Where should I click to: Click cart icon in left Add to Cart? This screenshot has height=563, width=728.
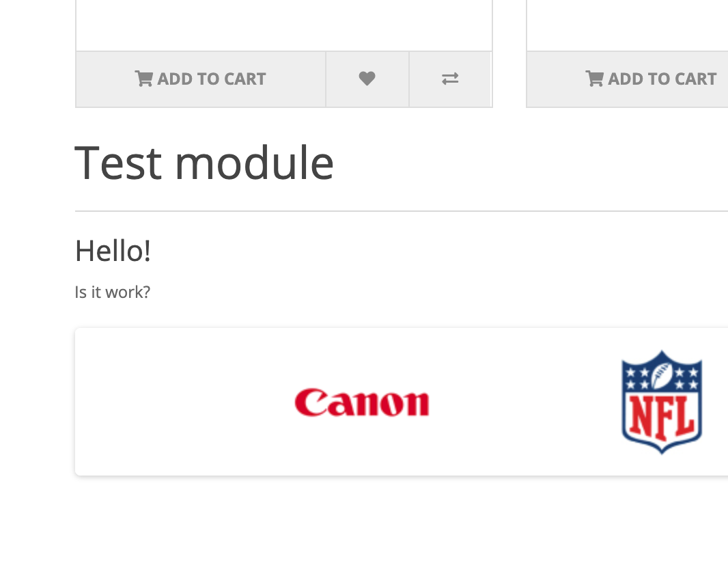(x=143, y=79)
